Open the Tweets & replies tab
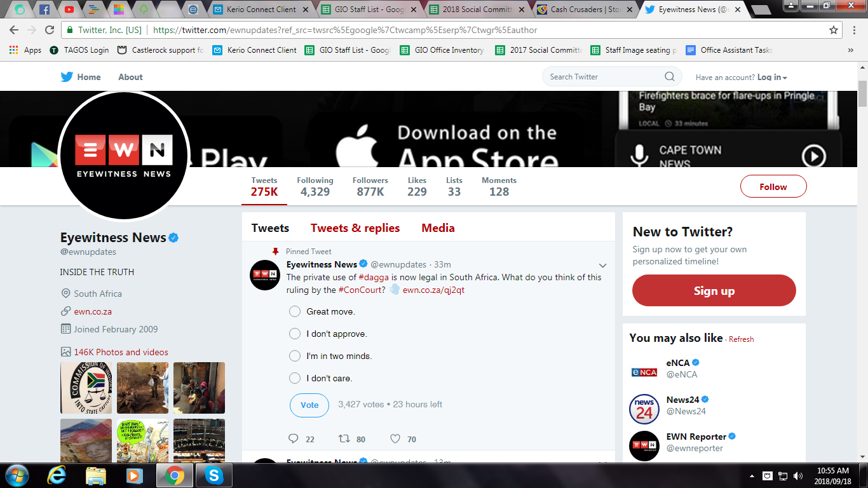Image resolution: width=868 pixels, height=488 pixels. (x=355, y=227)
